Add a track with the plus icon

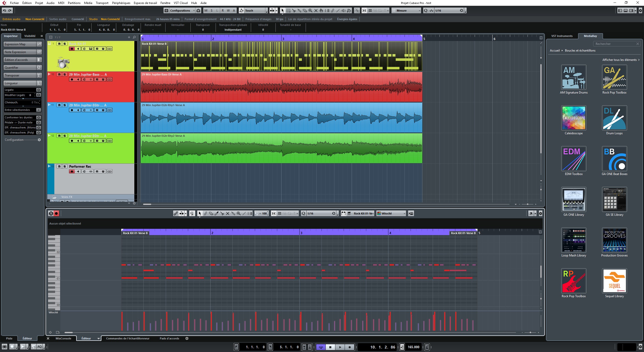pyautogui.click(x=129, y=37)
